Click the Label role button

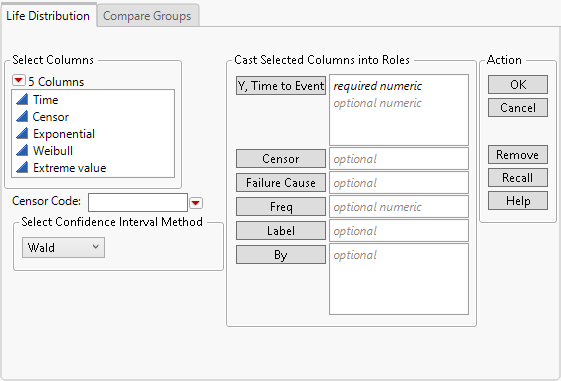click(x=281, y=230)
